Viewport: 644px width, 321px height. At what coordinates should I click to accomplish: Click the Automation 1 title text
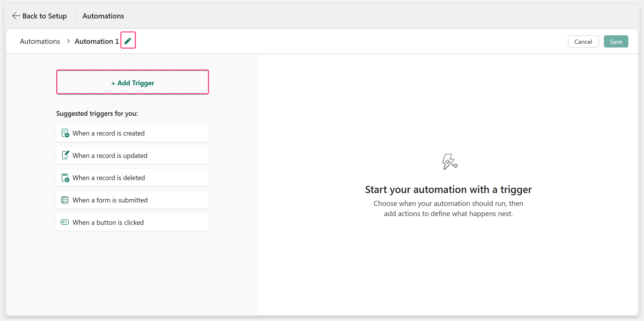[x=97, y=41]
